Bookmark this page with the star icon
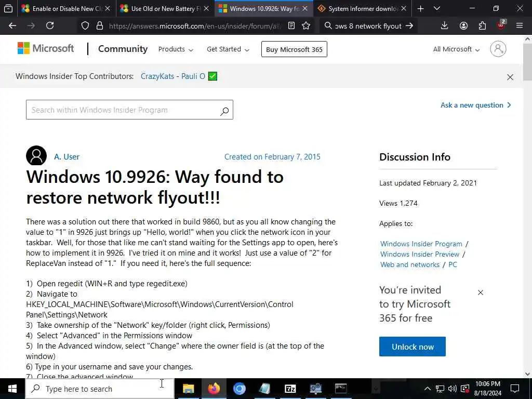 tap(306, 26)
